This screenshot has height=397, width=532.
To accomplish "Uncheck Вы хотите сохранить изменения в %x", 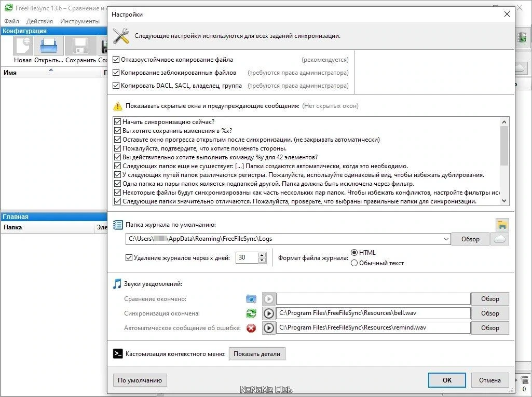I will click(117, 131).
